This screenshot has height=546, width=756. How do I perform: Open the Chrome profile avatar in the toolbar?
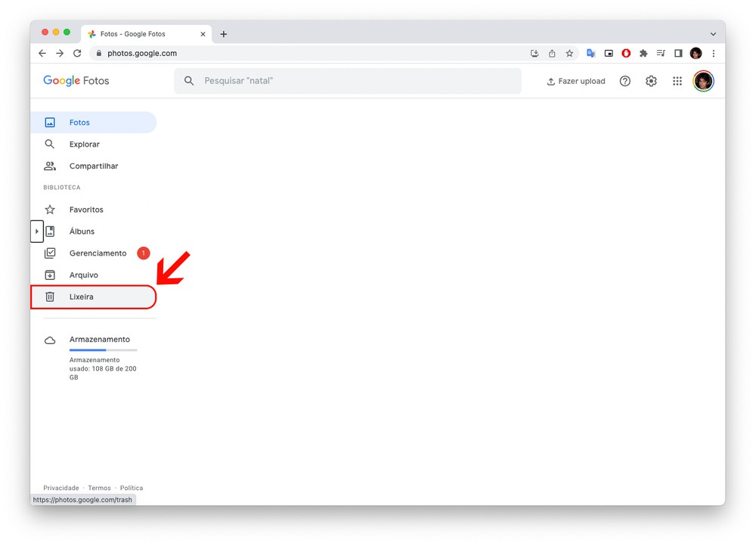coord(696,53)
